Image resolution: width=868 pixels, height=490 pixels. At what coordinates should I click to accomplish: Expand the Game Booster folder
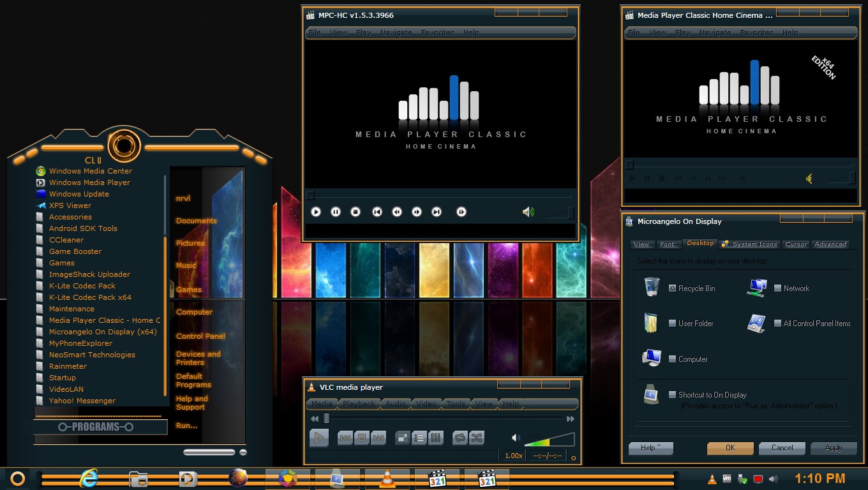tap(75, 251)
